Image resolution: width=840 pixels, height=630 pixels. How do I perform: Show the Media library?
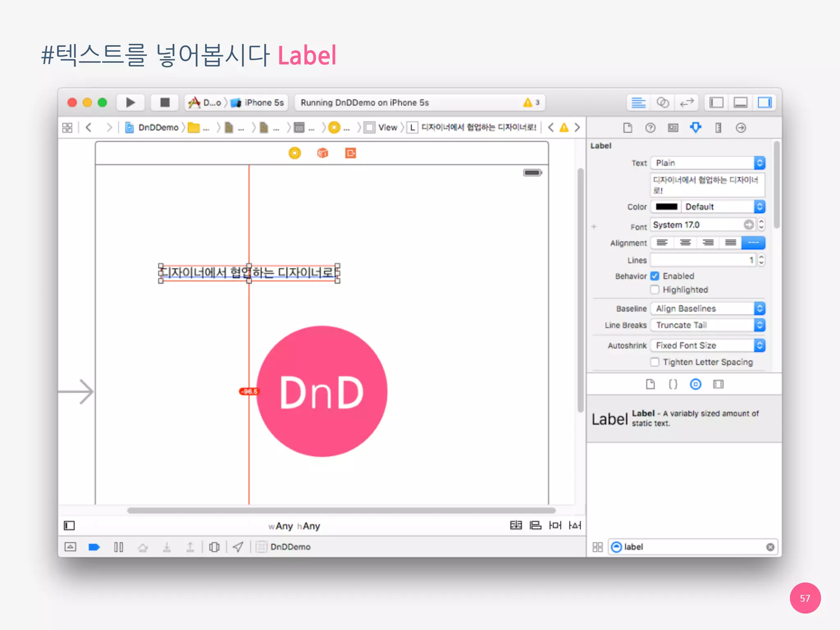coord(718,384)
